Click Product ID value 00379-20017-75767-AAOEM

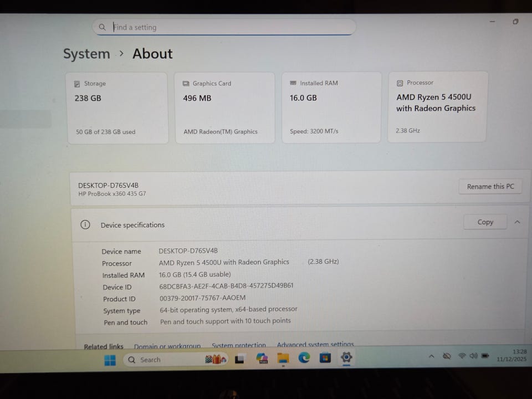[203, 298]
